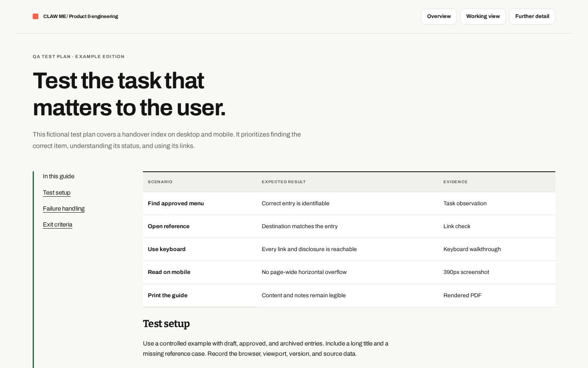Viewport: 588px width, 368px height.
Task: Click the CLAW ME / Product & engineering brand text
Action: (80, 16)
